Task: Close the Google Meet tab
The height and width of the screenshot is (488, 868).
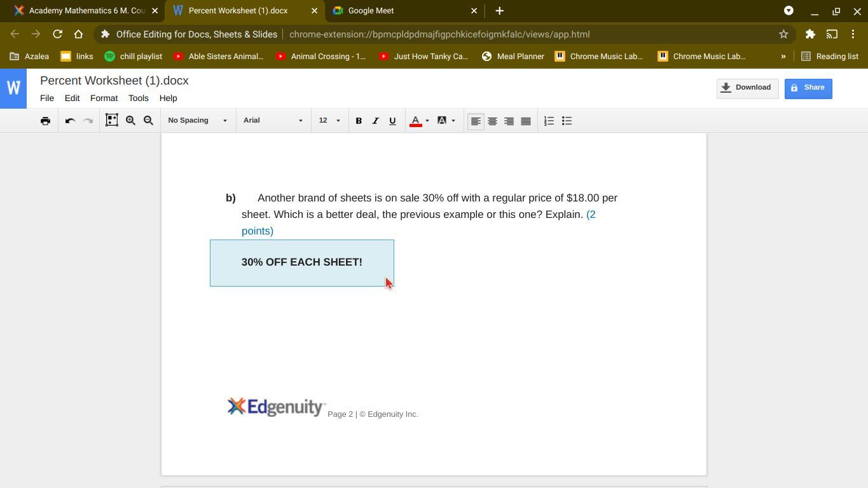Action: (x=474, y=11)
